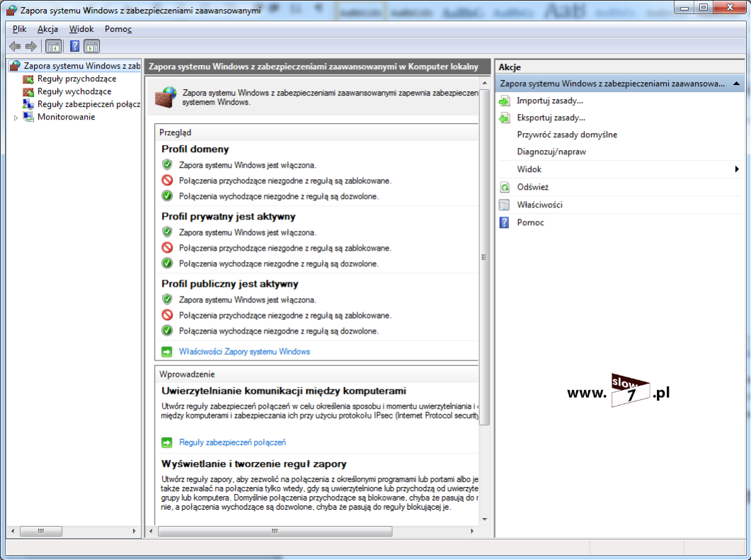The height and width of the screenshot is (560, 751).
Task: Click the tree pane scroll left arrow
Action: pos(13,531)
